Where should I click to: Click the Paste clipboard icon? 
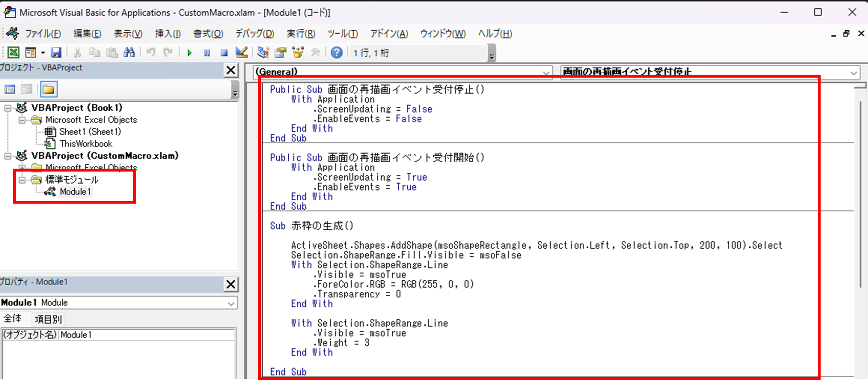(112, 52)
